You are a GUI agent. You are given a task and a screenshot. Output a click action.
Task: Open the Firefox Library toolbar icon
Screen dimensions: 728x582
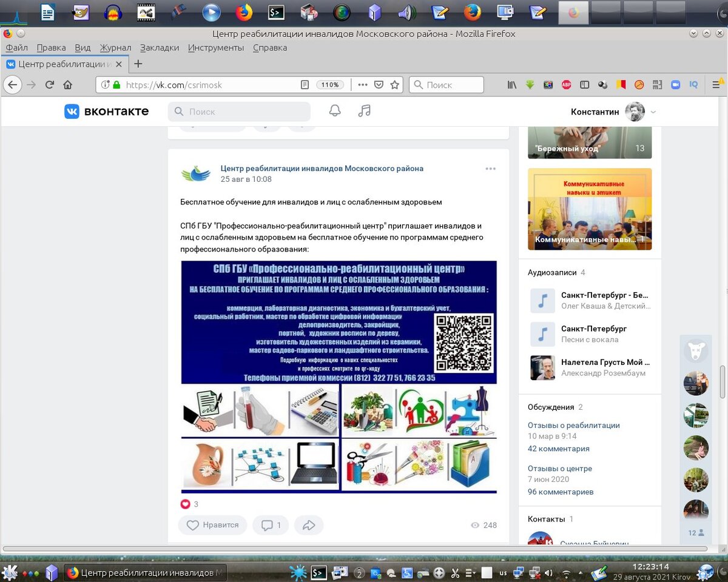[x=512, y=85]
